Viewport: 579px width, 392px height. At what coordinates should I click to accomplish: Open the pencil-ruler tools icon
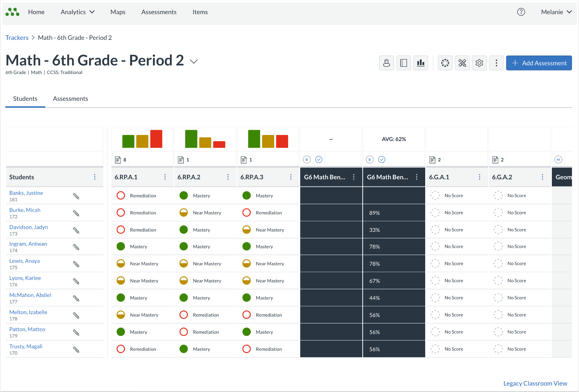[462, 63]
